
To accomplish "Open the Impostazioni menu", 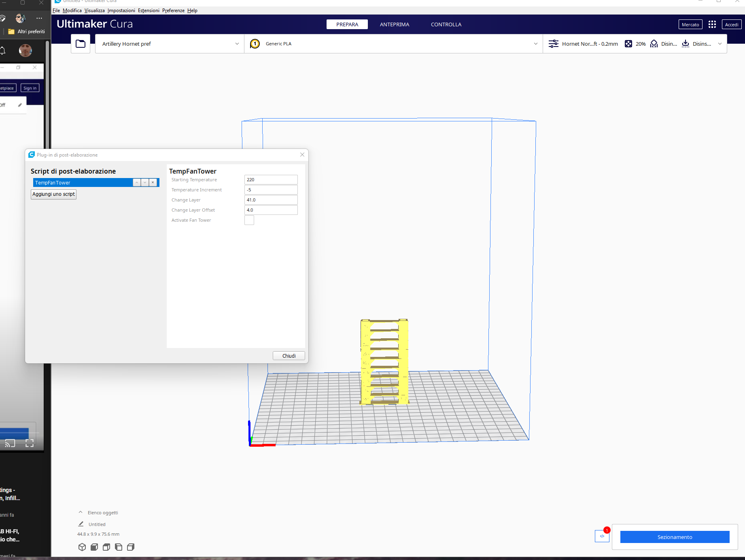I will pos(121,11).
